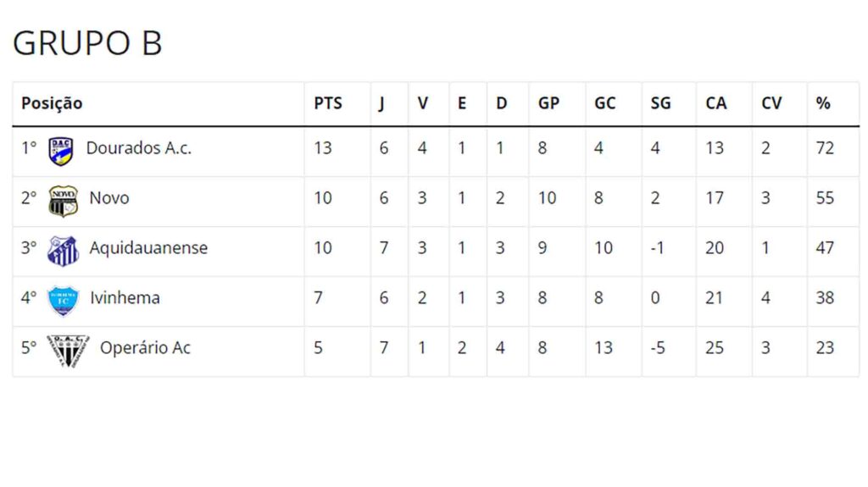Open the Dourados A.c. team name
The image size is (868, 487).
[139, 148]
